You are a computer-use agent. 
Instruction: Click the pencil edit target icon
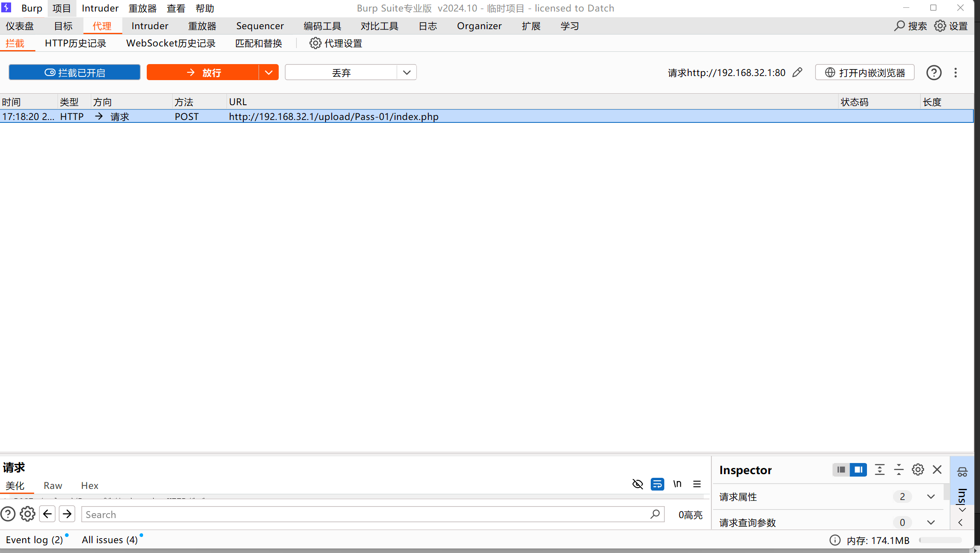click(x=797, y=72)
